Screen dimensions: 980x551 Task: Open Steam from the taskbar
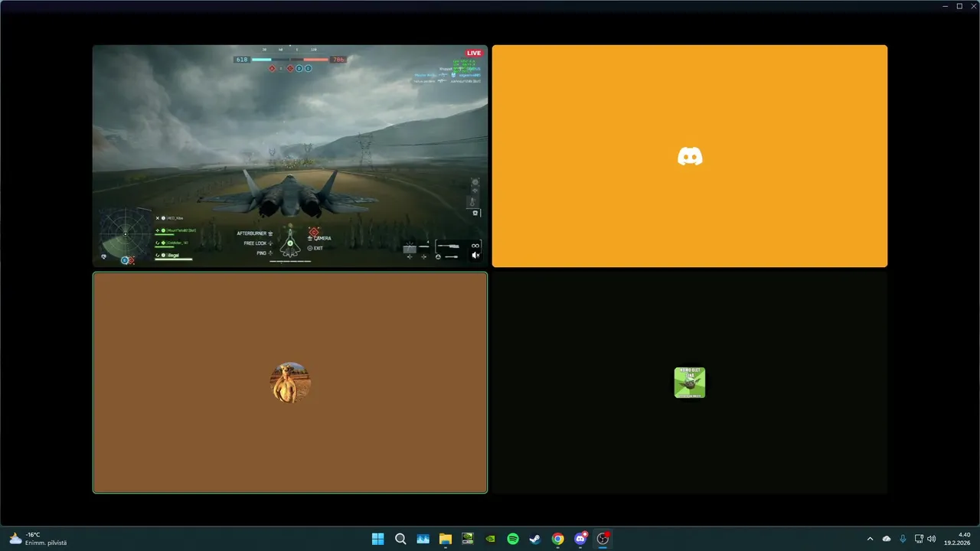pyautogui.click(x=535, y=539)
